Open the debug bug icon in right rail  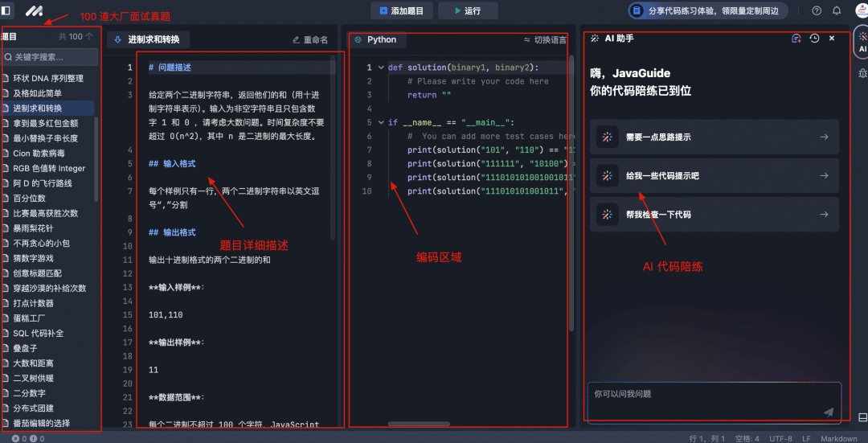coord(862,72)
